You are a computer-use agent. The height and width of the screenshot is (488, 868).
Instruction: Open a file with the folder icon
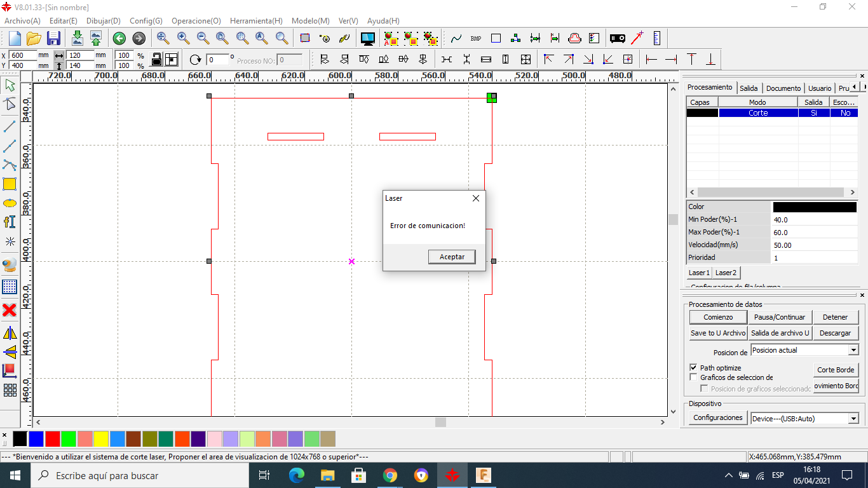(34, 38)
